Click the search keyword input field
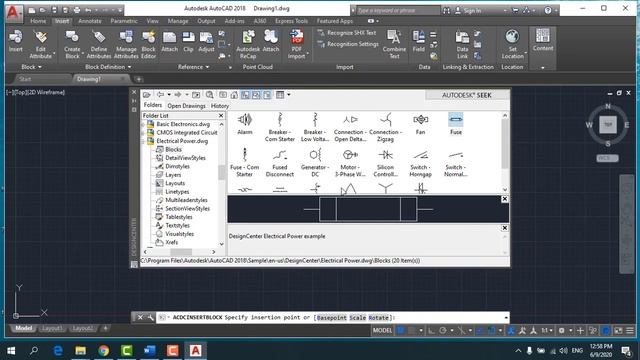 (x=398, y=10)
